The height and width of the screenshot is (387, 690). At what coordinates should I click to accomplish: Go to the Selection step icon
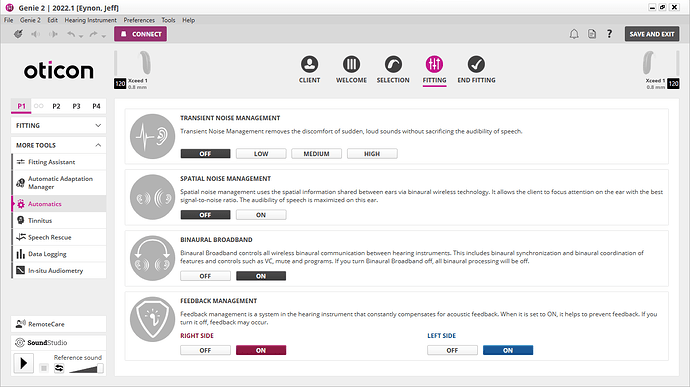[x=393, y=64]
